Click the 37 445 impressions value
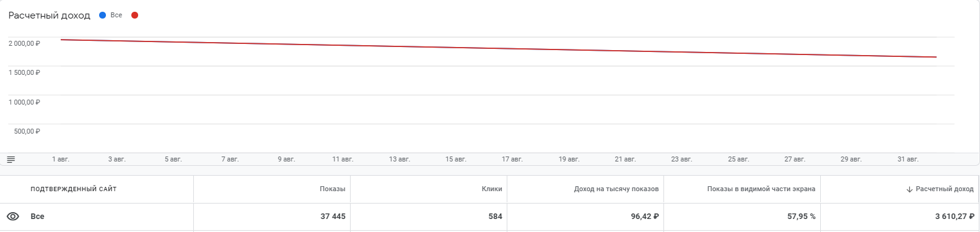The image size is (980, 232). (333, 217)
